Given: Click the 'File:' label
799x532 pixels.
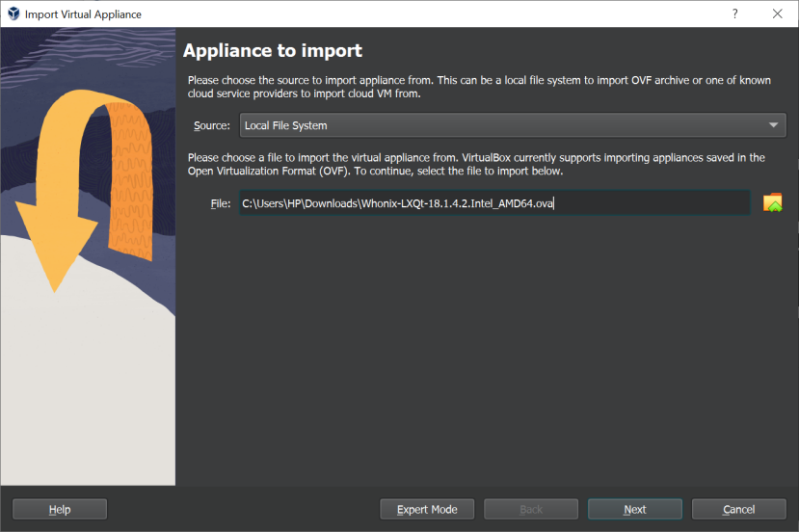Looking at the screenshot, I should tap(221, 203).
